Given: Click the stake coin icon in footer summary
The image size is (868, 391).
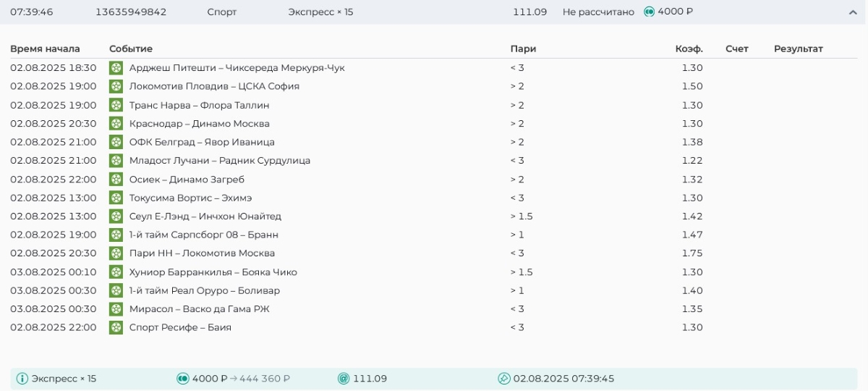Looking at the screenshot, I should point(183,379).
